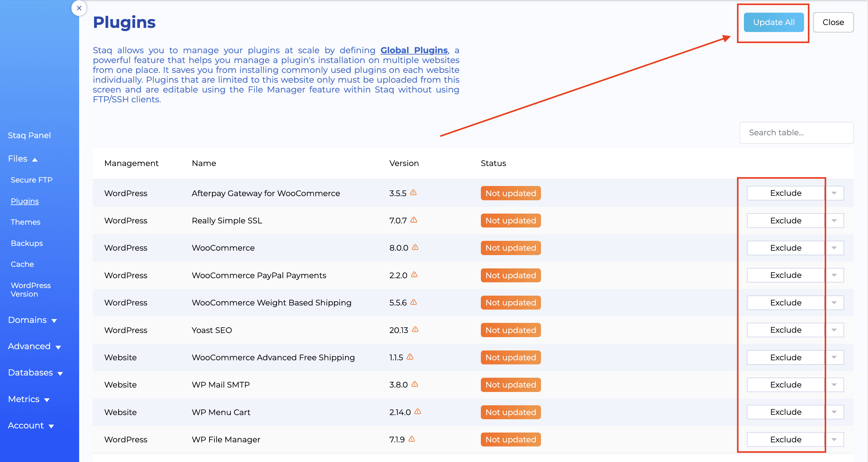The image size is (868, 462).
Task: Click the warning icon beside WP Menu Cart
Action: tap(418, 411)
